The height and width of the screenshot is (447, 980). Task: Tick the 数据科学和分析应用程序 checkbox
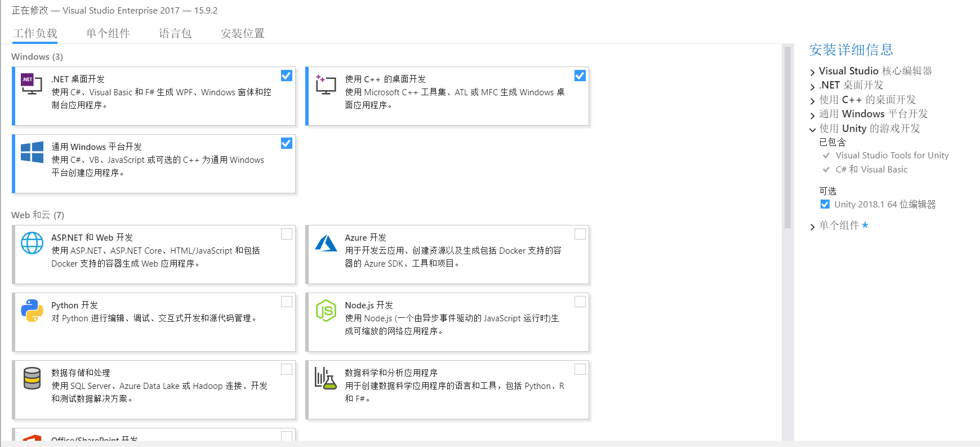[x=580, y=369]
